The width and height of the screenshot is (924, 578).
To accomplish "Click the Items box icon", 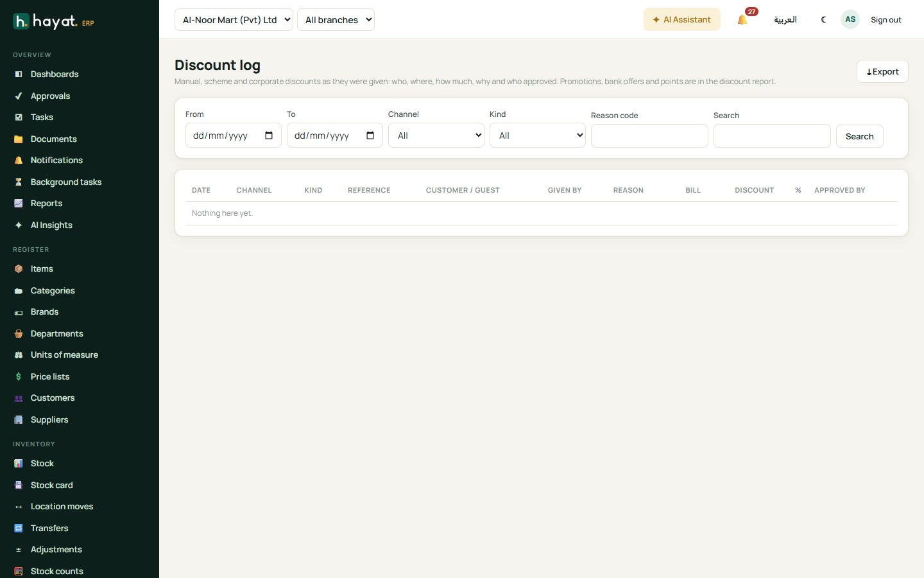I will point(19,269).
